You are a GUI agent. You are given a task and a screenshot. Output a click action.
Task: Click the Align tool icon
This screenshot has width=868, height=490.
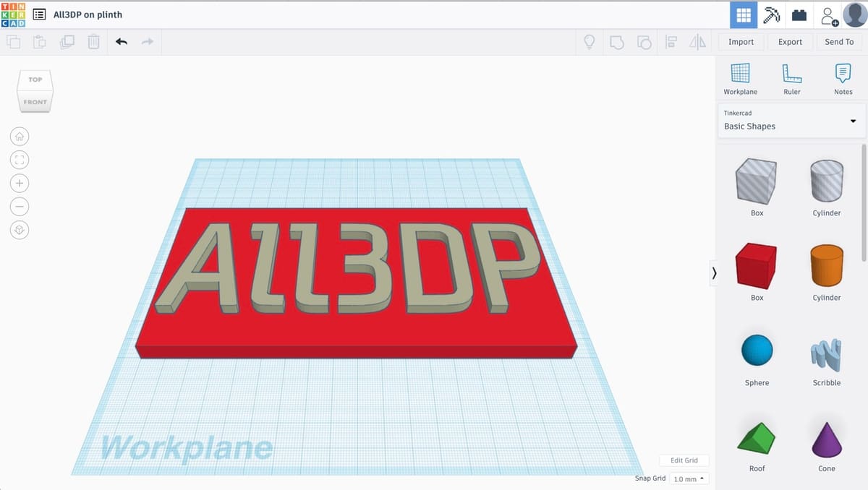coord(671,42)
